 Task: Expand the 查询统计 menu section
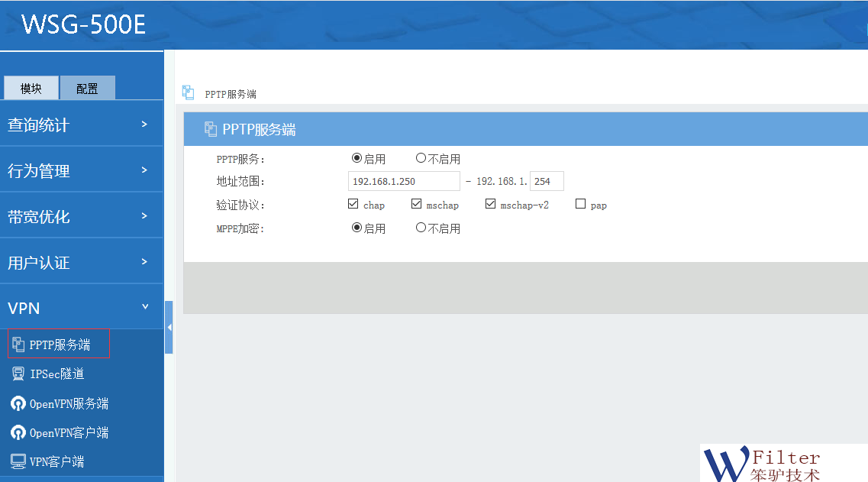[x=81, y=125]
